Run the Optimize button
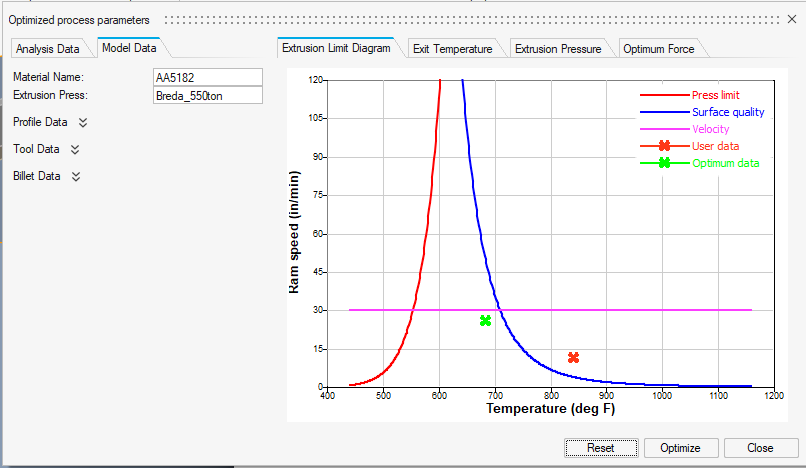806x468 pixels. tap(680, 448)
